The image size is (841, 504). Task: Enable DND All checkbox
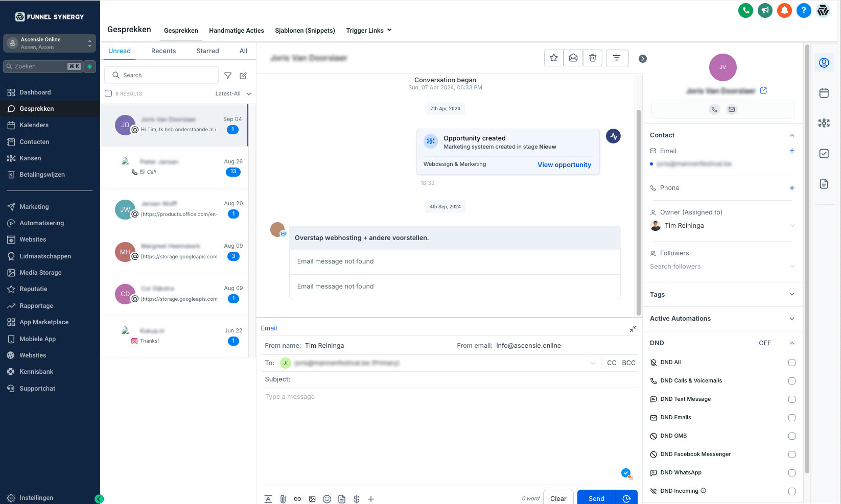pyautogui.click(x=791, y=363)
